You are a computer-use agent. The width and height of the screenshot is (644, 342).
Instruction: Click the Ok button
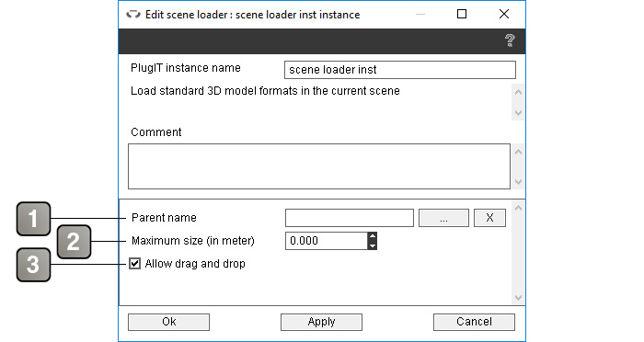(x=168, y=322)
